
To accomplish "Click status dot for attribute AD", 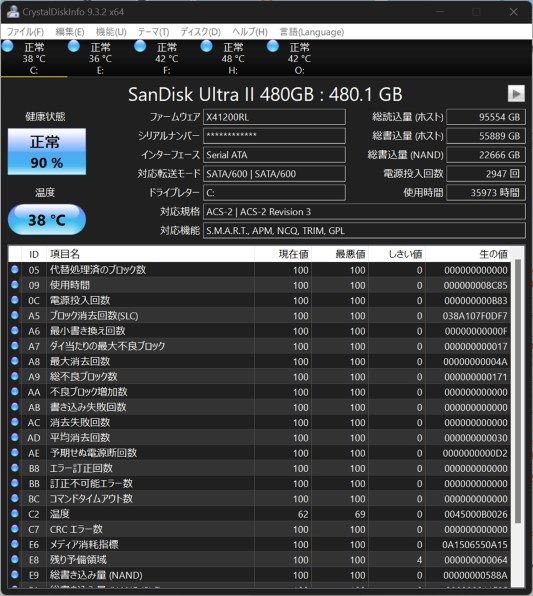I will click(15, 437).
